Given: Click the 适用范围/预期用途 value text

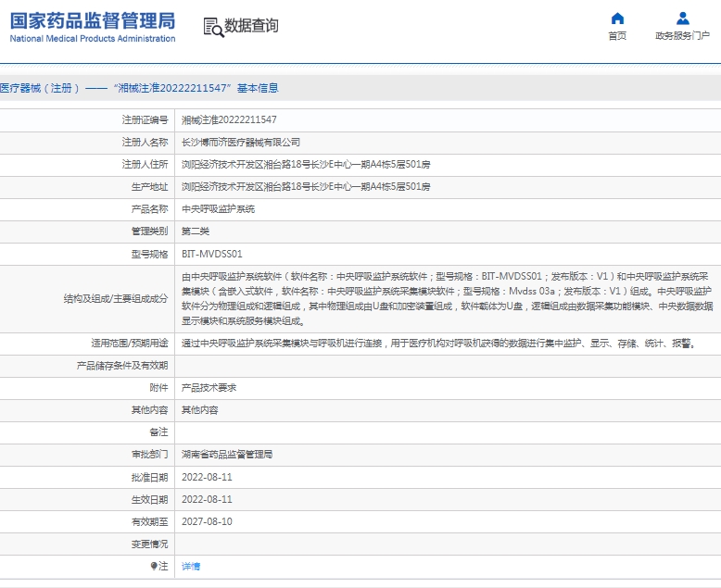Looking at the screenshot, I should pyautogui.click(x=439, y=344).
